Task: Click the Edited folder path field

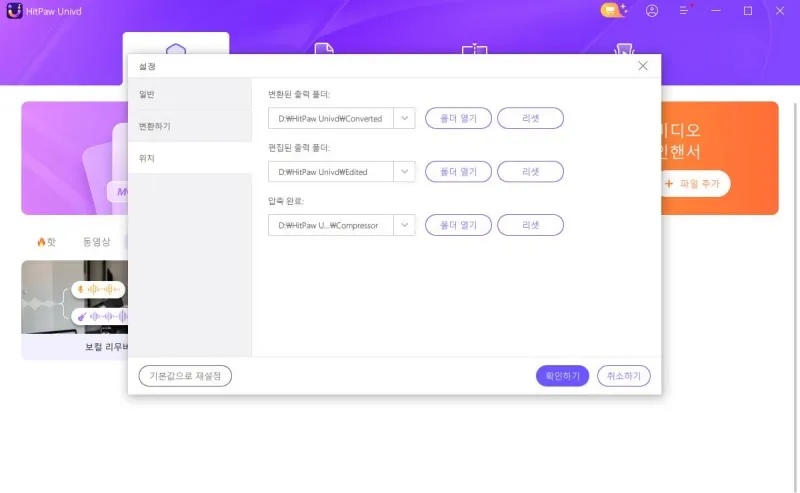Action: (x=331, y=171)
